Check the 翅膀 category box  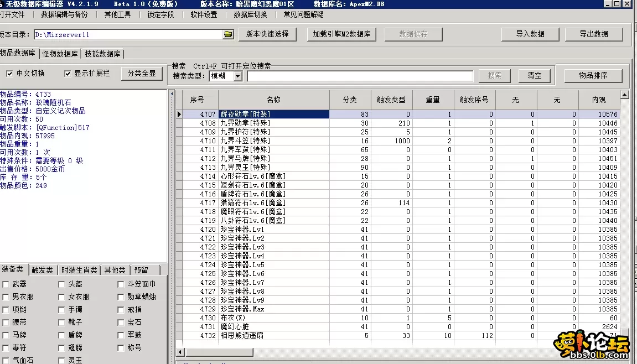point(61,348)
